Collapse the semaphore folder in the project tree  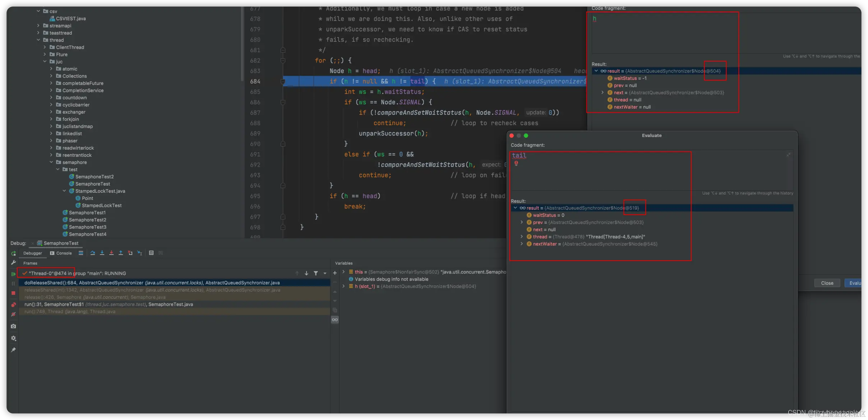51,162
